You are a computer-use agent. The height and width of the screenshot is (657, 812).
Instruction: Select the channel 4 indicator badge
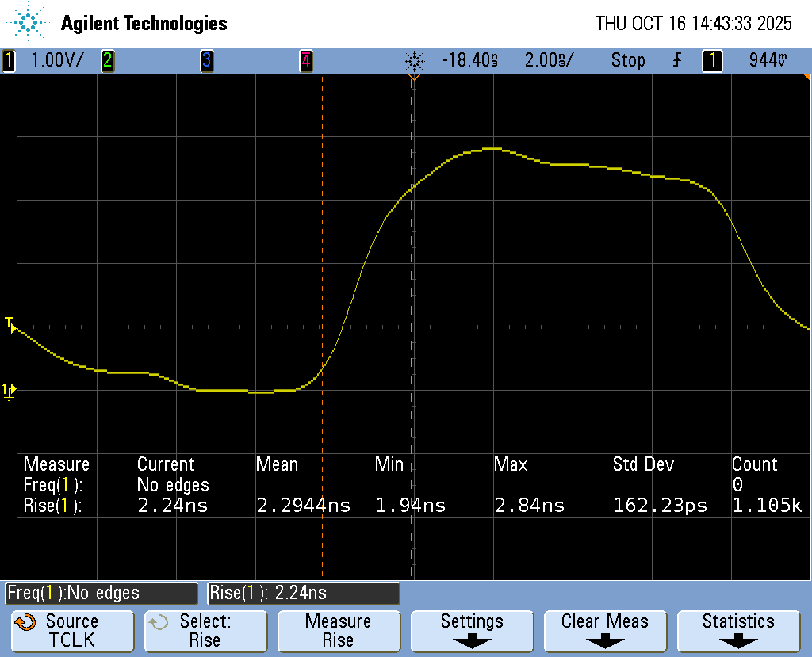[x=305, y=60]
